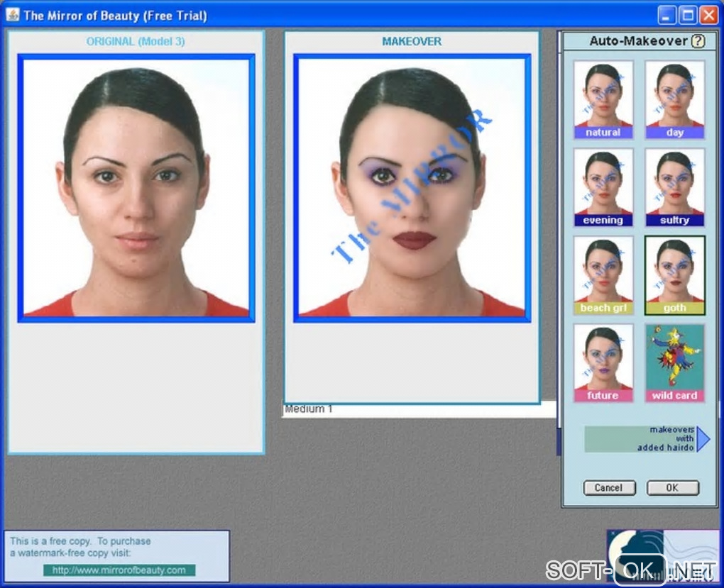Click the ORIGINAL (Model 3) heading
The height and width of the screenshot is (588, 724).
point(136,42)
